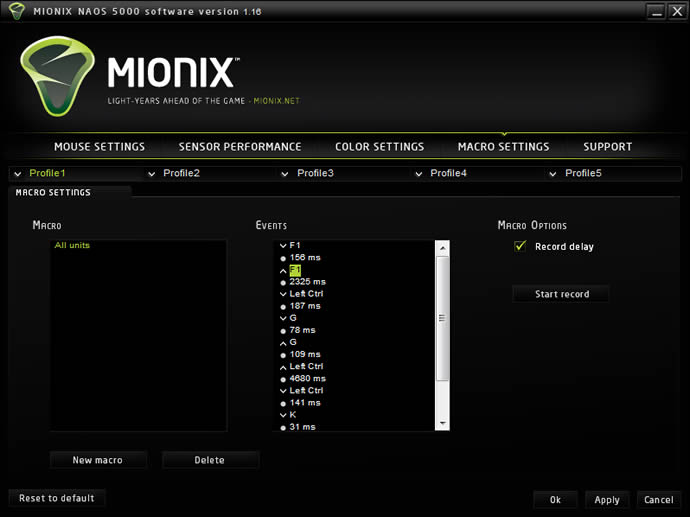The image size is (690, 517).
Task: Select the highlighted F1 key-up event
Action: pyautogui.click(x=295, y=270)
